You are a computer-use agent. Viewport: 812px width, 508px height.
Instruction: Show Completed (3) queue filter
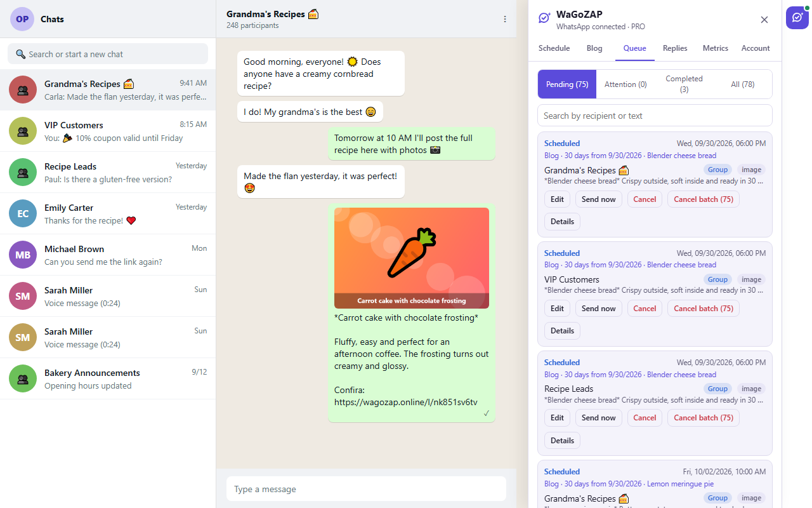point(684,84)
